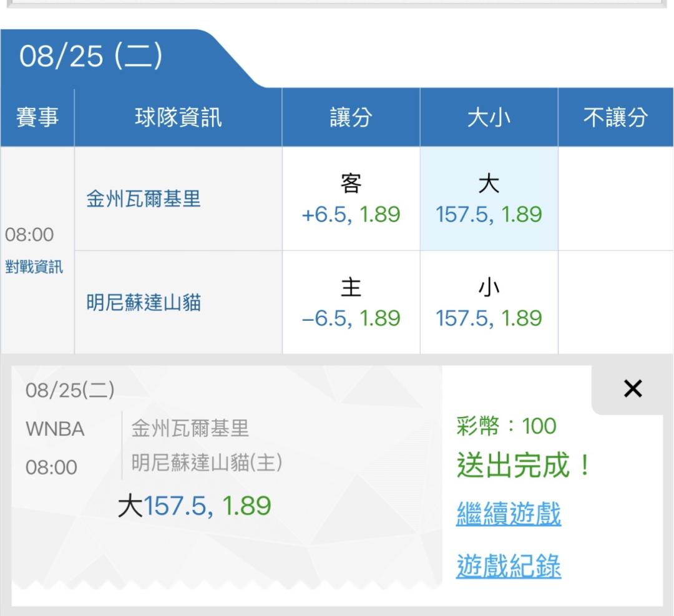Click the 賽事 column header
This screenshot has height=616, width=674.
(x=37, y=117)
